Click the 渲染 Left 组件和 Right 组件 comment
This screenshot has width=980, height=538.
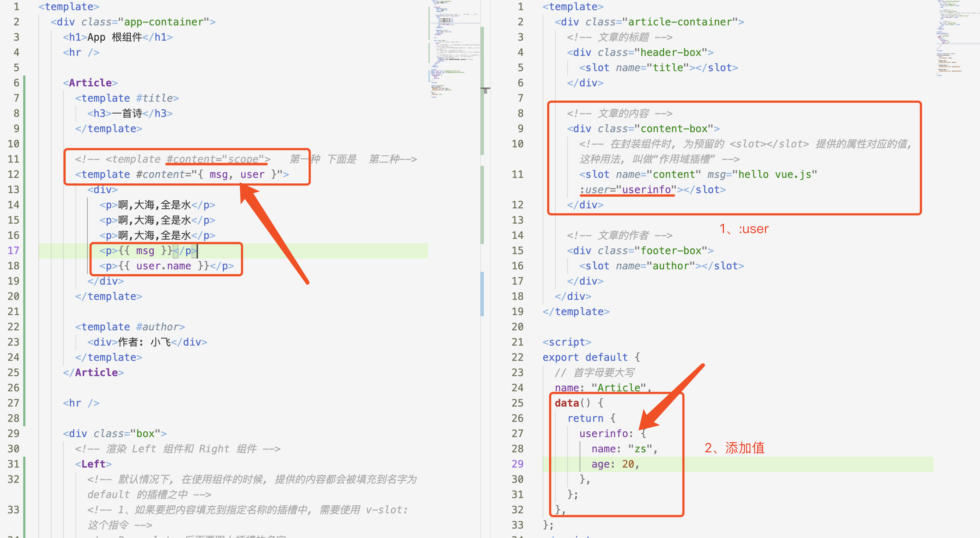click(x=178, y=449)
